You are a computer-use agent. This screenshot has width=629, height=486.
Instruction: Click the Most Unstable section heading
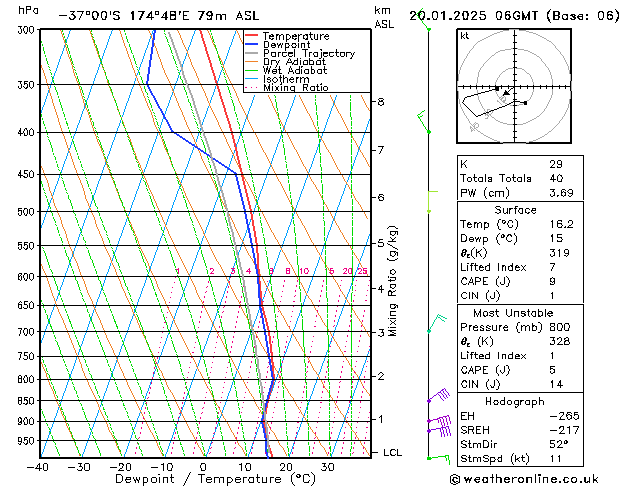[x=513, y=313]
